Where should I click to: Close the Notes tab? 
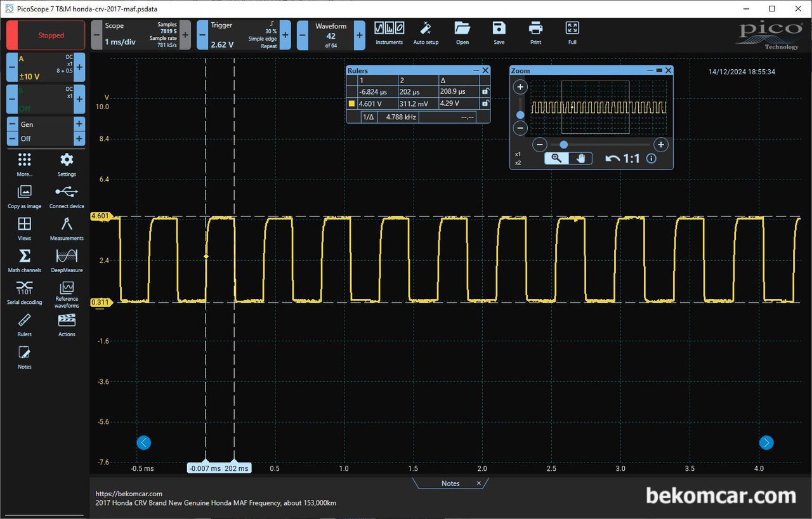tap(479, 483)
